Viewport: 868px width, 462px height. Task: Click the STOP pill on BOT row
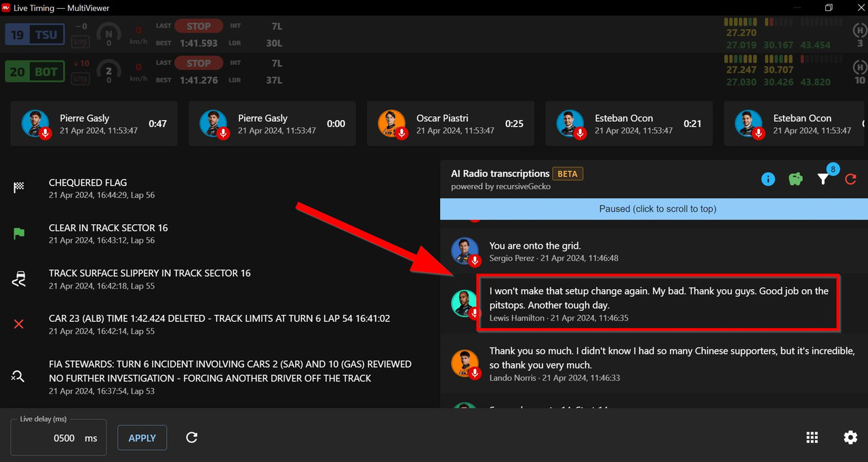tap(199, 63)
